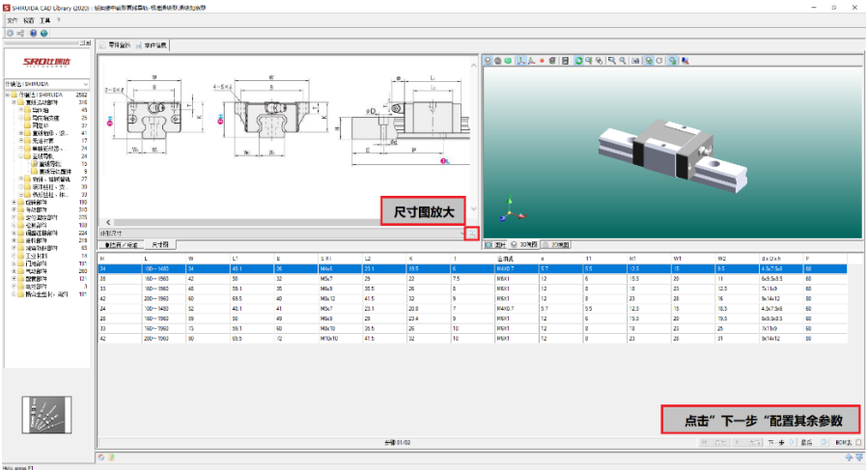Click the drawing's horizontal scrollbar
Screen dimensions: 868x470
[290, 222]
